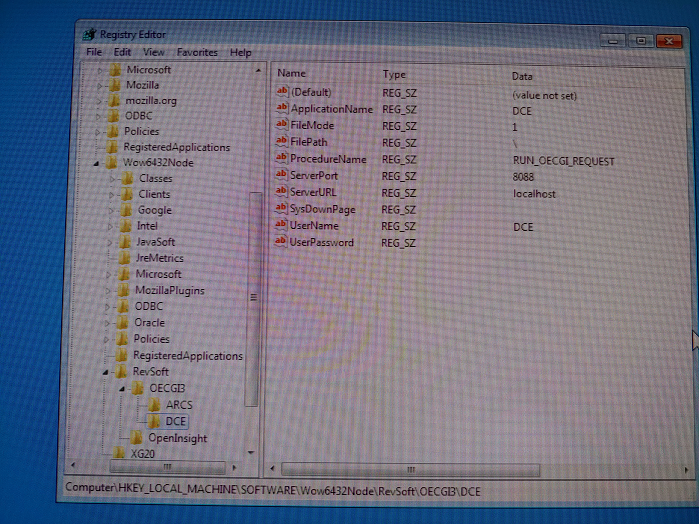Open the Help menu
The image size is (699, 524).
[241, 53]
